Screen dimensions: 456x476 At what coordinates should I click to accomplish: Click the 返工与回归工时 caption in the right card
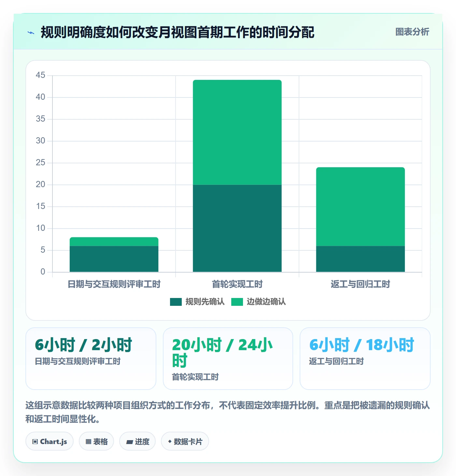click(x=336, y=362)
